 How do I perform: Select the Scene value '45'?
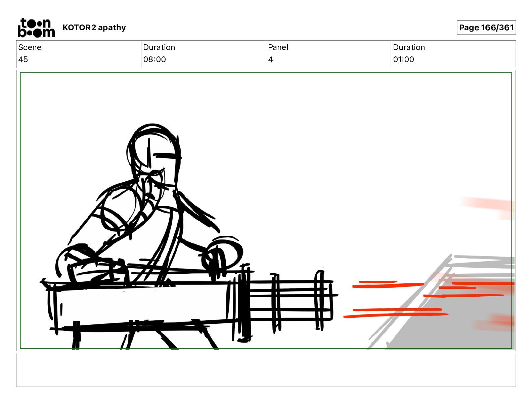coord(23,59)
